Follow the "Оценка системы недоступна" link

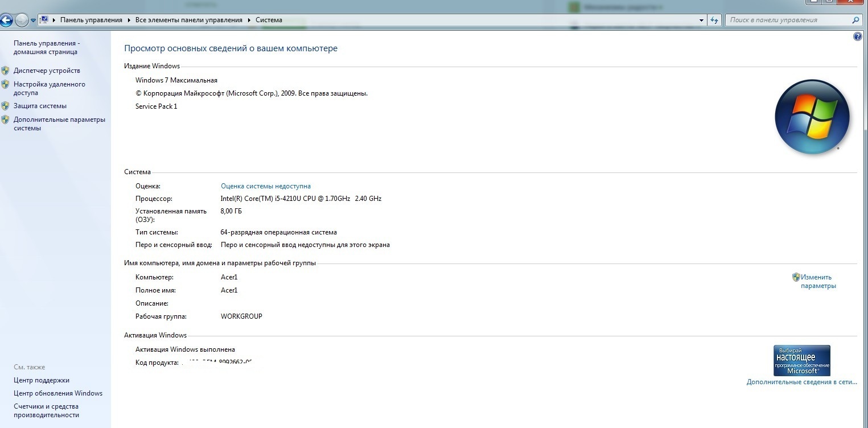tap(266, 186)
